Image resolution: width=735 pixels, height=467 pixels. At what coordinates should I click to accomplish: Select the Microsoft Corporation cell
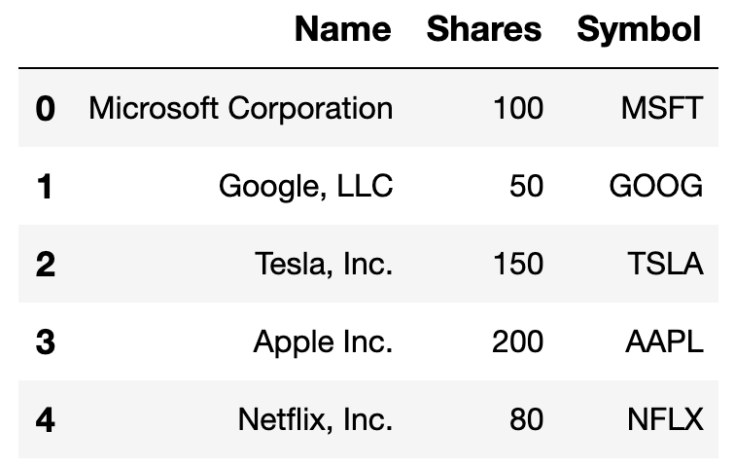[x=241, y=109]
